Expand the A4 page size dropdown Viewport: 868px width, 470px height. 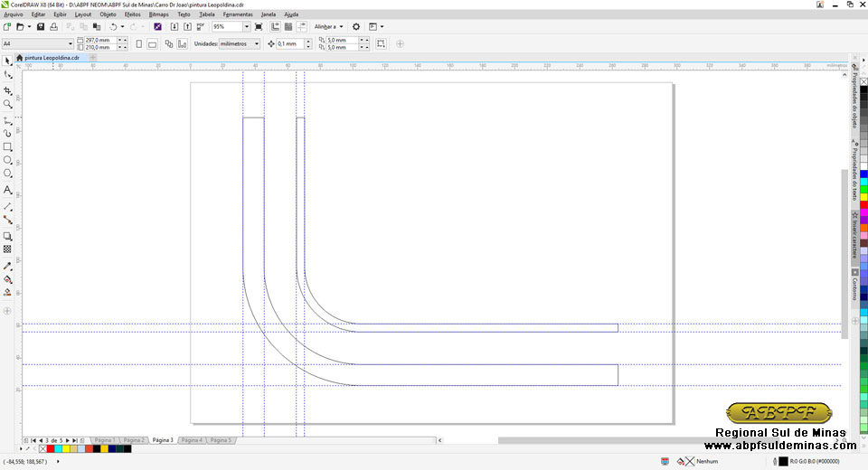71,43
